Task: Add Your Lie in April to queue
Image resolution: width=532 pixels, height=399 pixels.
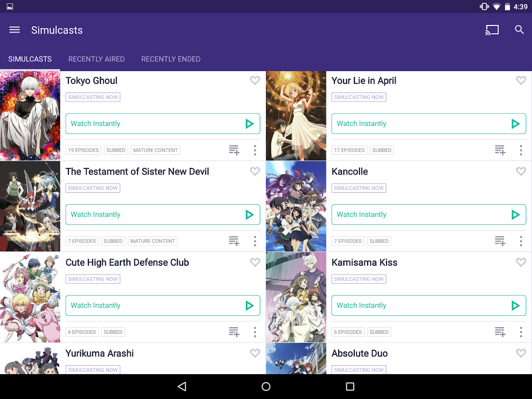Action: [x=500, y=150]
